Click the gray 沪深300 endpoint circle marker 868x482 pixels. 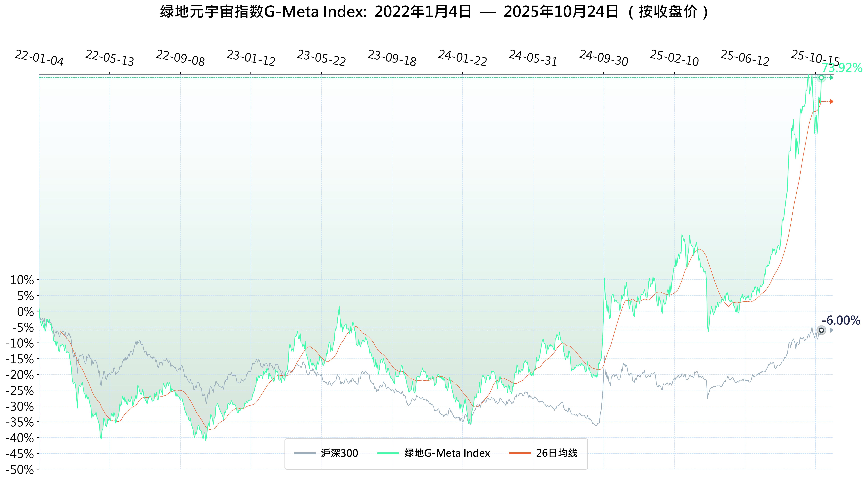pyautogui.click(x=821, y=330)
